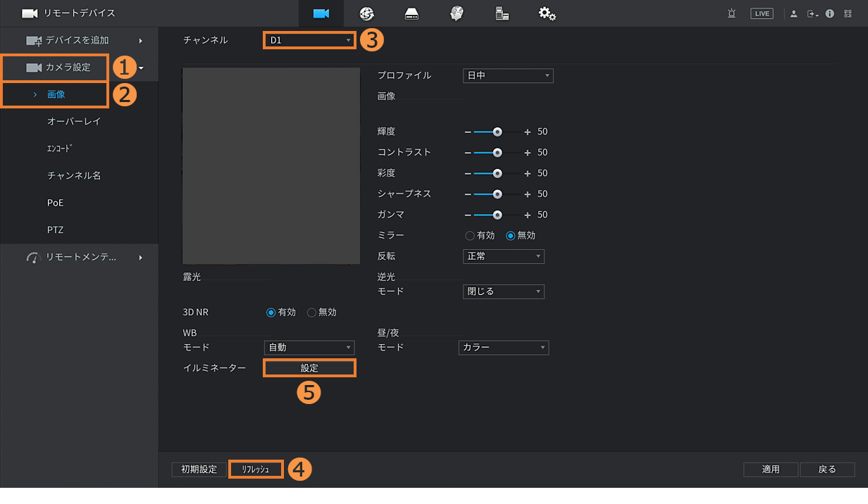Open system settings gears icon
The height and width of the screenshot is (504, 868).
(x=547, y=13)
